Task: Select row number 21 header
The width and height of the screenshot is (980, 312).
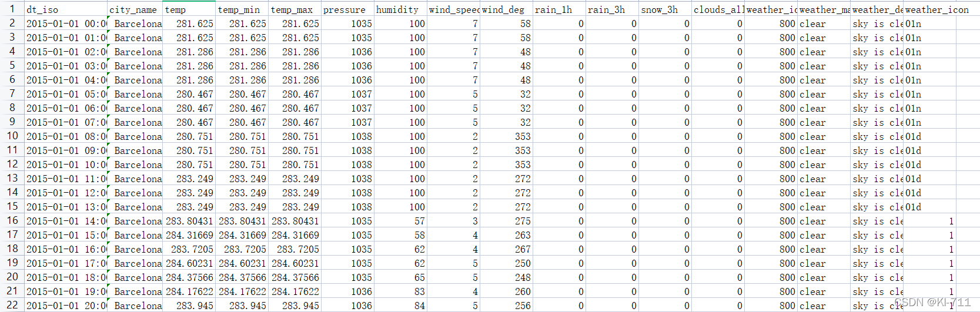Action: [x=12, y=291]
